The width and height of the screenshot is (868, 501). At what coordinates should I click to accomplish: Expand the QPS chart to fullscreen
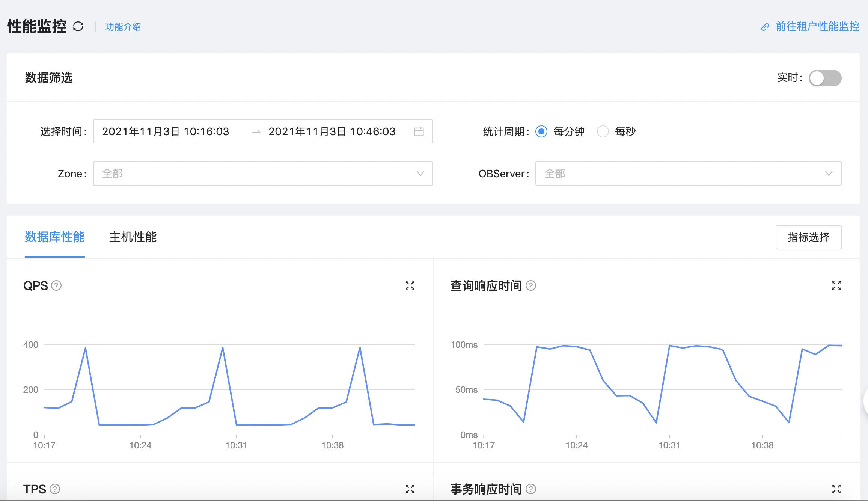click(x=410, y=286)
